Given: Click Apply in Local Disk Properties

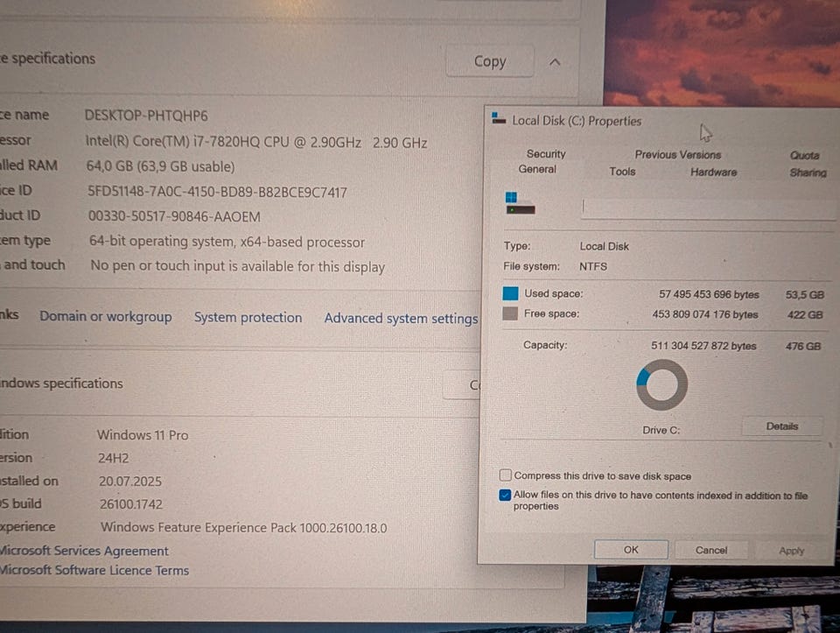Looking at the screenshot, I should pyautogui.click(x=791, y=551).
